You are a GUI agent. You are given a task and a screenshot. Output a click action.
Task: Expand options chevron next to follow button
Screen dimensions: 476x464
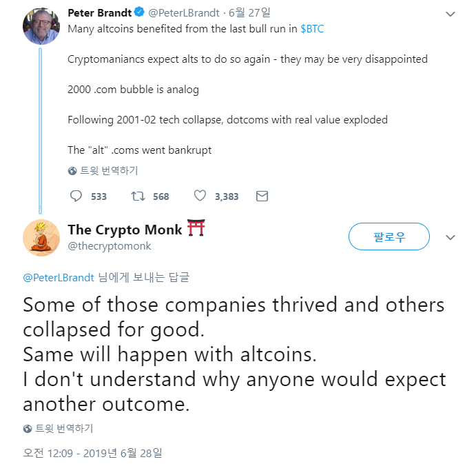(x=451, y=237)
